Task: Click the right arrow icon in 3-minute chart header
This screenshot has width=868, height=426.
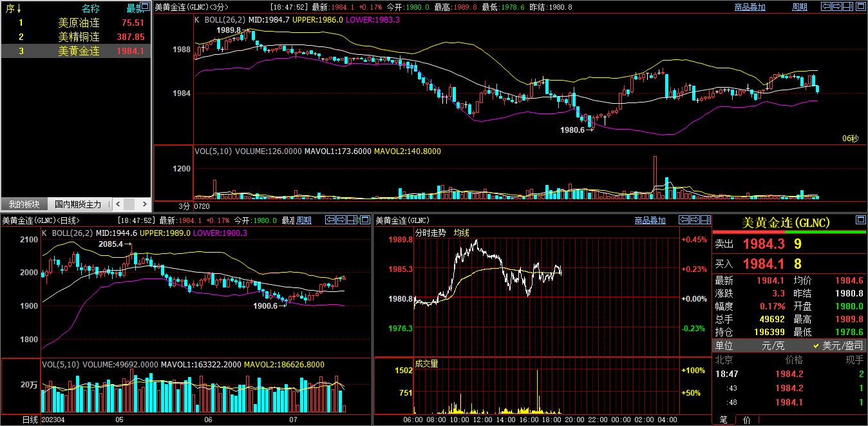Action: (838, 6)
